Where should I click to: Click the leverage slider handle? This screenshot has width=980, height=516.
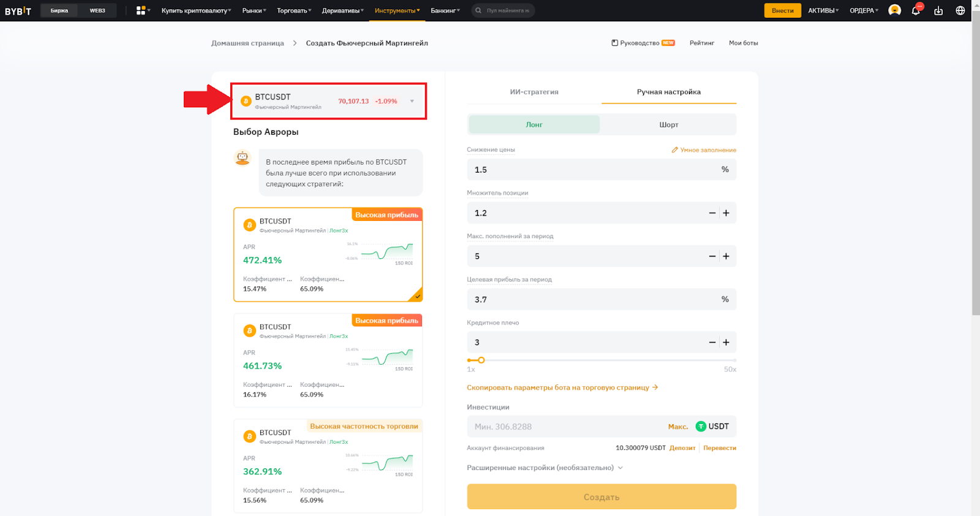coord(481,361)
